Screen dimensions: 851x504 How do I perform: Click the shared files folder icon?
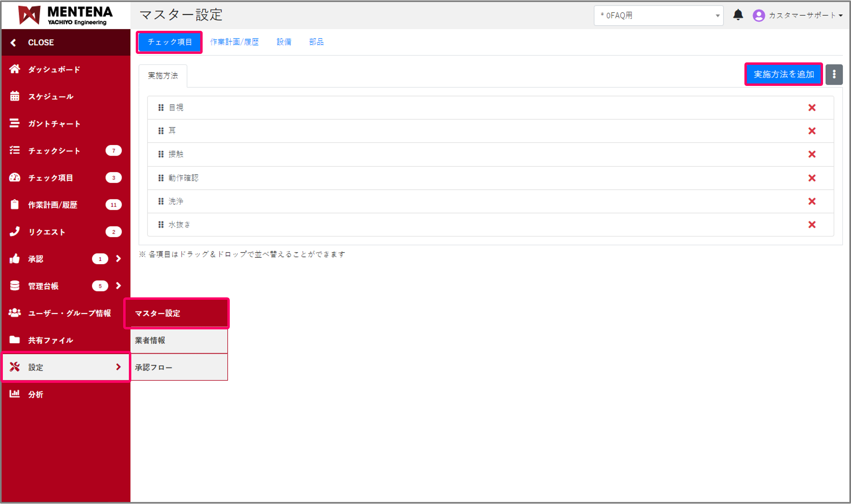click(x=15, y=340)
